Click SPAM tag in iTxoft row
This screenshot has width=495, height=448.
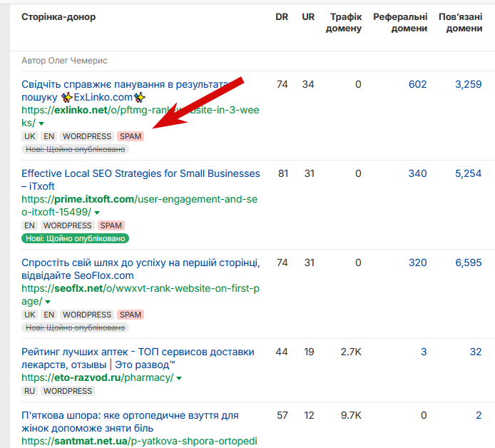pos(111,225)
